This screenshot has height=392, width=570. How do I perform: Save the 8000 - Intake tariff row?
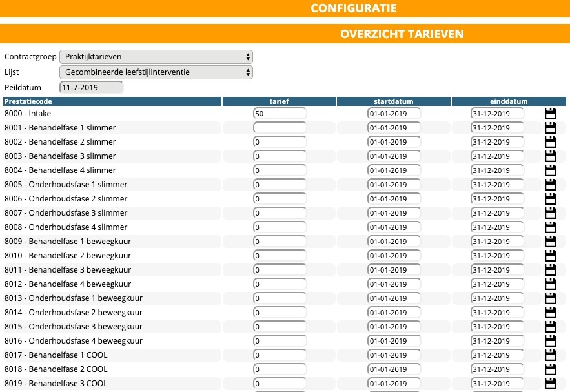(551, 114)
